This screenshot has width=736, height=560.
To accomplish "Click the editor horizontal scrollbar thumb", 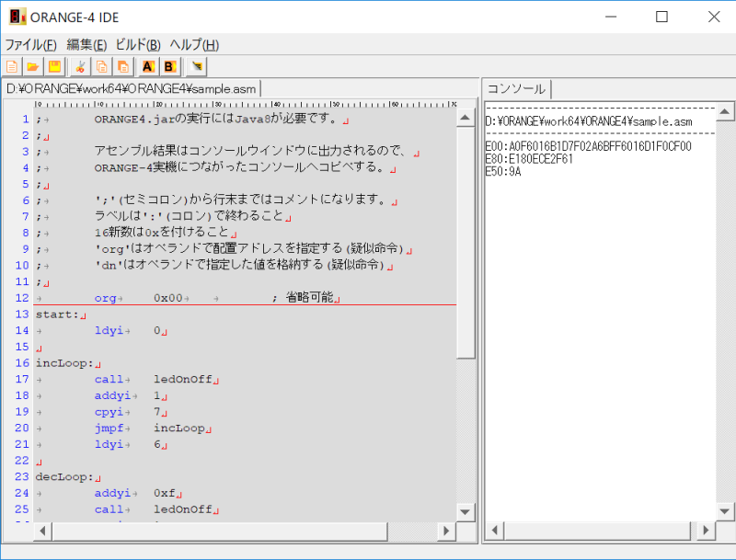I will tap(220, 531).
